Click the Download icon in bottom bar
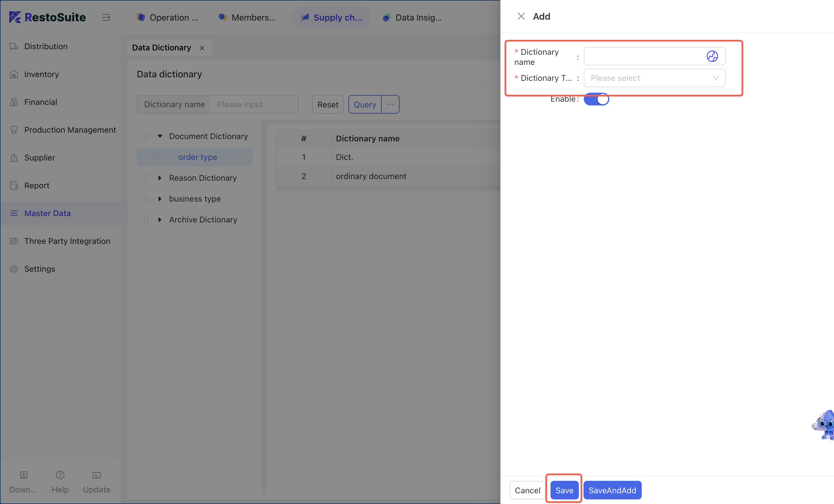This screenshot has height=504, width=834. (x=23, y=475)
